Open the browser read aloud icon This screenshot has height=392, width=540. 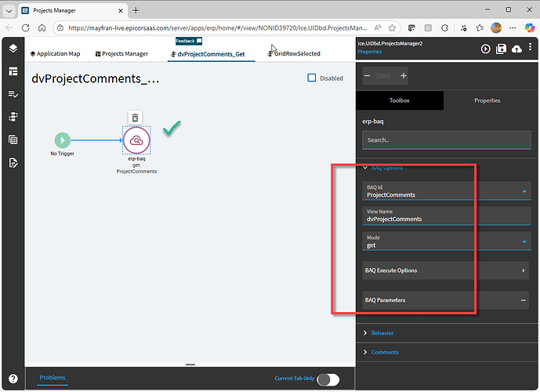(378, 28)
